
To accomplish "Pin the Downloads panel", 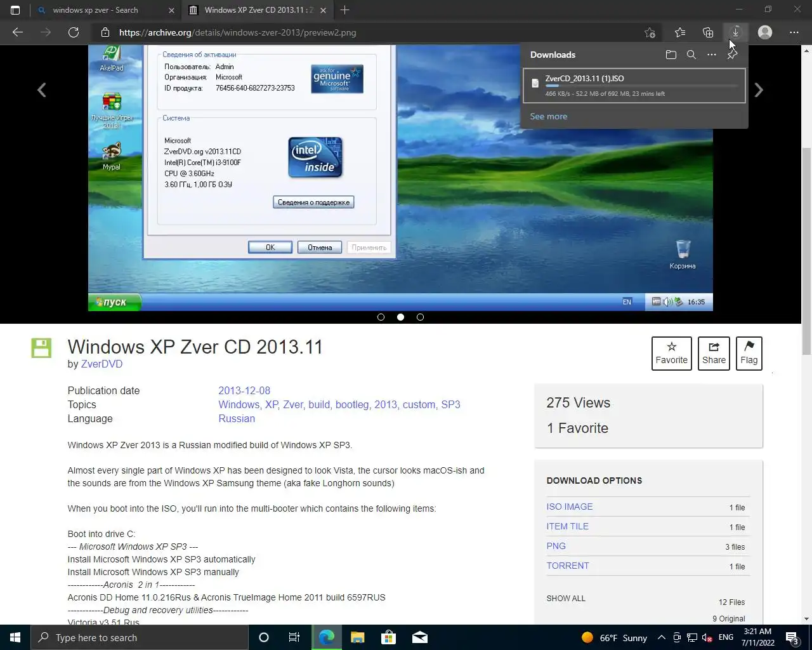I will point(732,55).
